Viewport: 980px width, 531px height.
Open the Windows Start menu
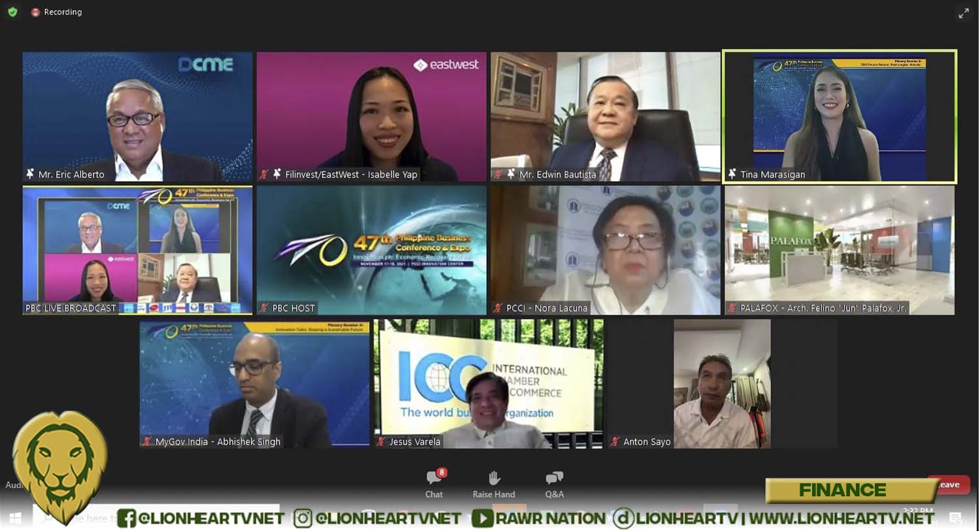14,519
